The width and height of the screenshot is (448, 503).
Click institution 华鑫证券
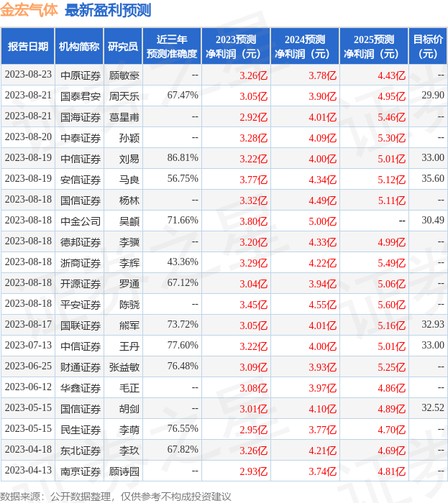(x=81, y=388)
